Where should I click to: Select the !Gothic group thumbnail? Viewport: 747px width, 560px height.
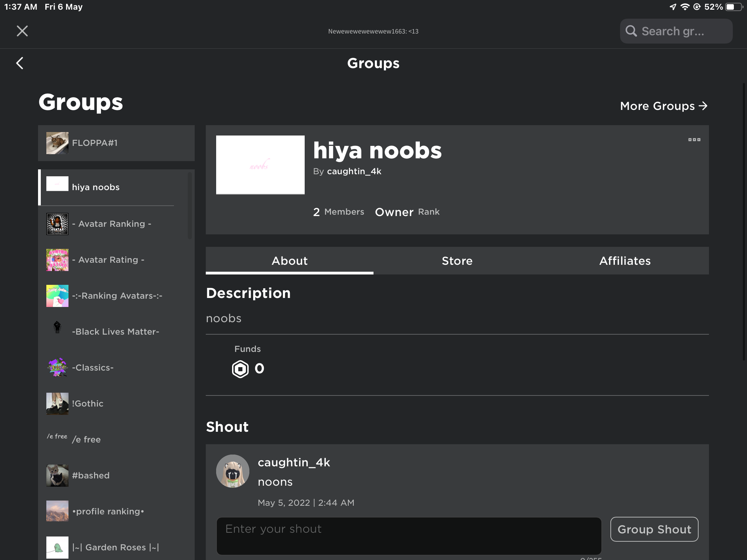click(x=57, y=403)
